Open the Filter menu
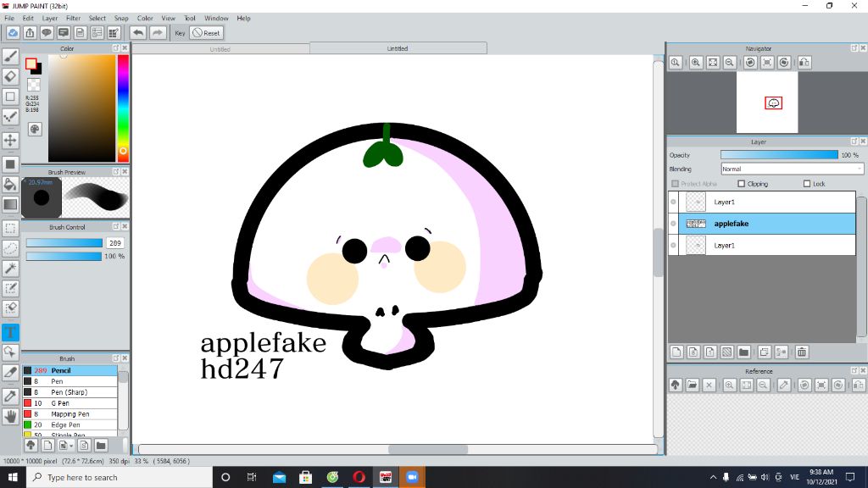 coord(73,19)
